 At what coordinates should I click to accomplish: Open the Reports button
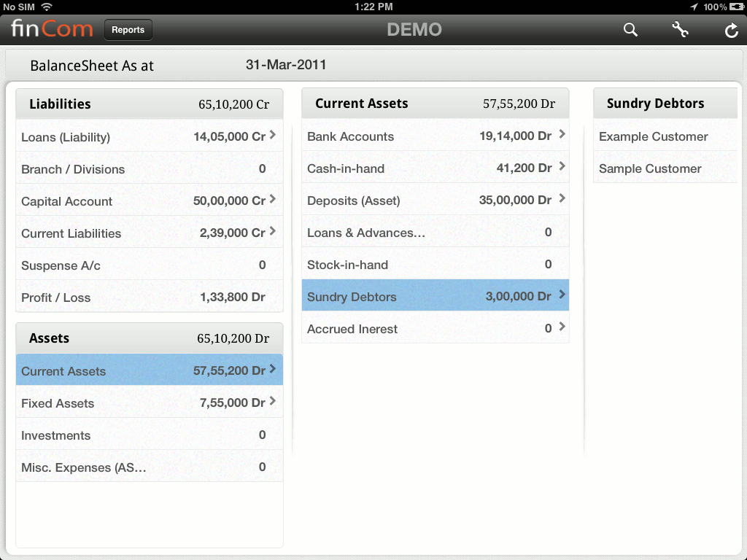click(128, 30)
